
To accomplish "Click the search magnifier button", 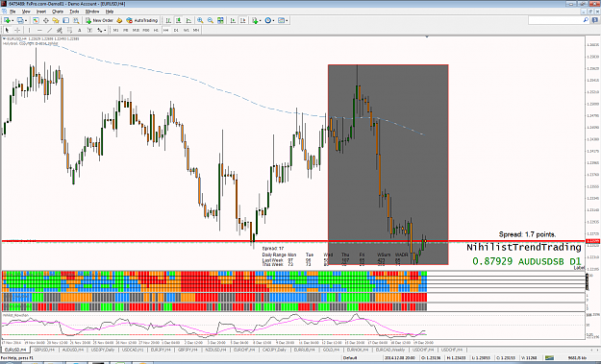I will [x=586, y=20].
